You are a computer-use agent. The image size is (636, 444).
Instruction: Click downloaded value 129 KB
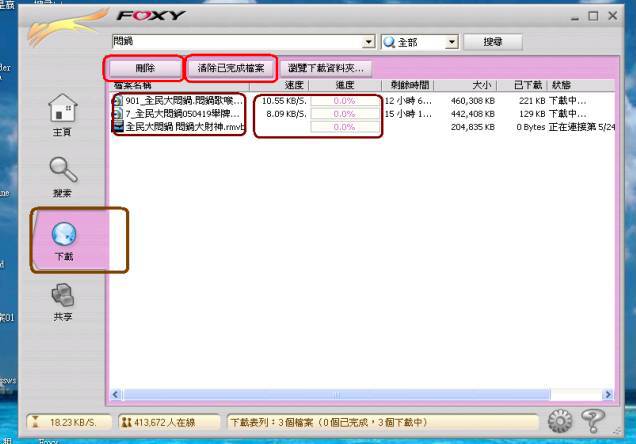(532, 114)
